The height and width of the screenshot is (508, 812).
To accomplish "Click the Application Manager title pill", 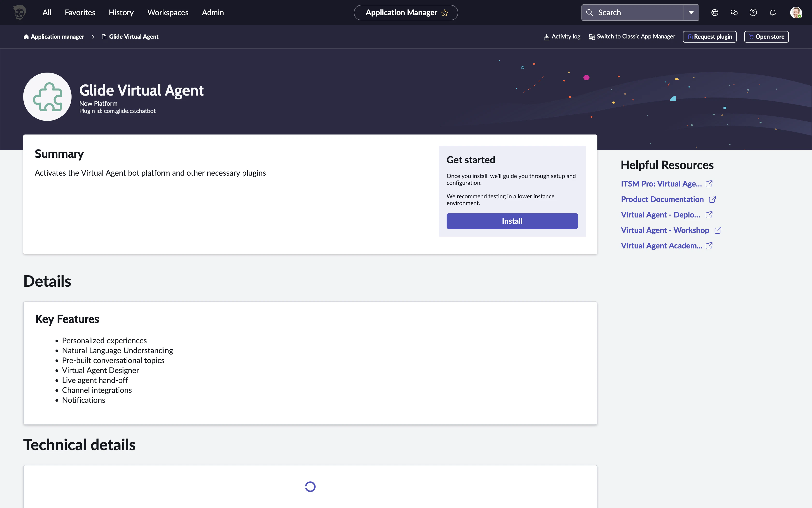I will coord(406,13).
